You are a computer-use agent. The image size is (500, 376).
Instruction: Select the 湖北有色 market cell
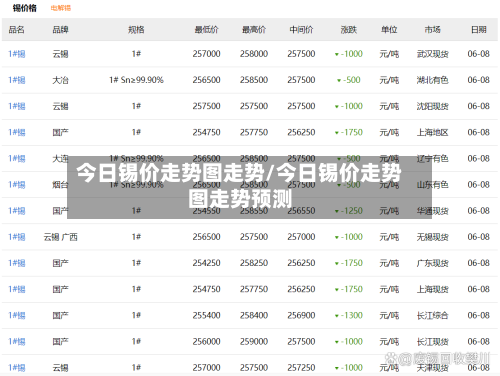point(432,80)
